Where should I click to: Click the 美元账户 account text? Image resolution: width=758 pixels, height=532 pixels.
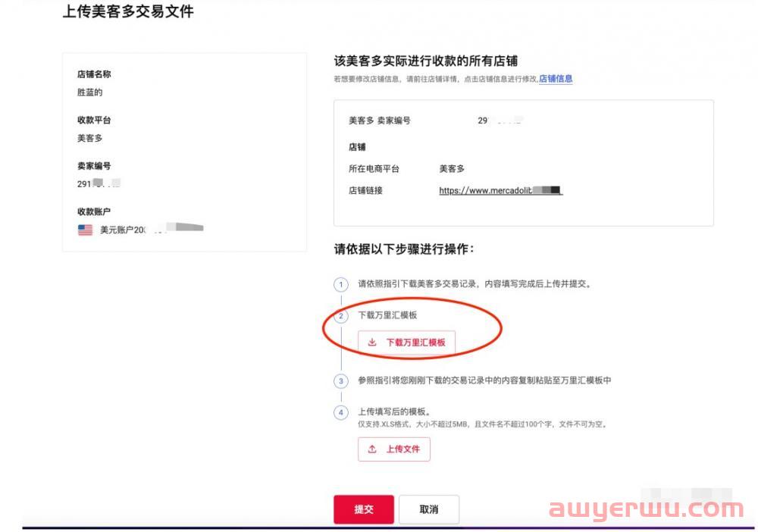click(x=123, y=230)
